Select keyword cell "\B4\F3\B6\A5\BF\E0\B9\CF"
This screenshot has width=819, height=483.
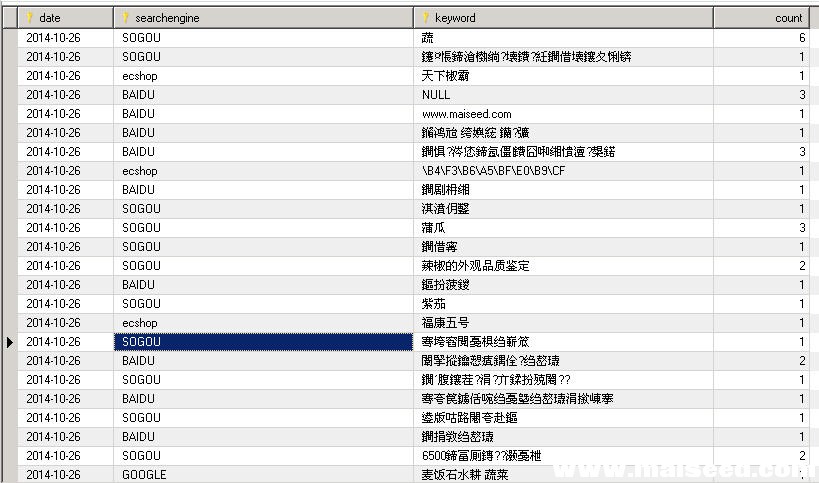pos(564,171)
